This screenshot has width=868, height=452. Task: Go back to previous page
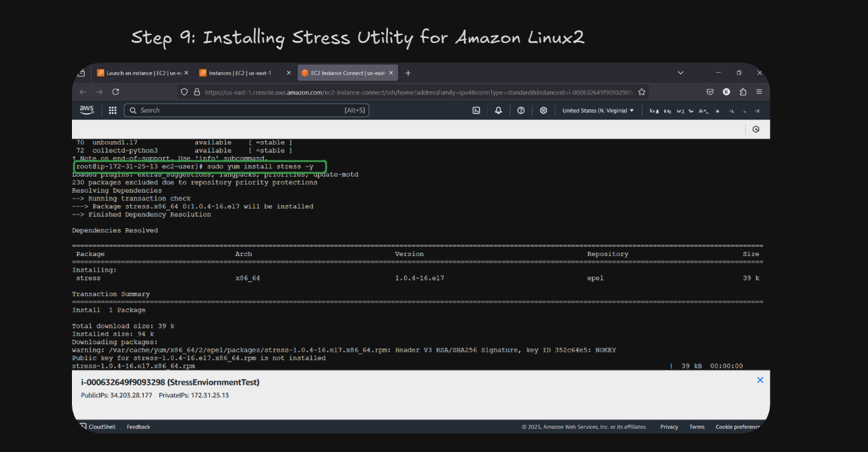(x=83, y=92)
